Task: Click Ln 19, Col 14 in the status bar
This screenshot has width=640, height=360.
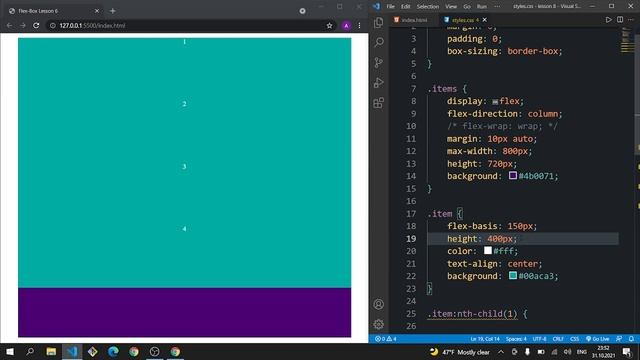Action: pyautogui.click(x=485, y=339)
